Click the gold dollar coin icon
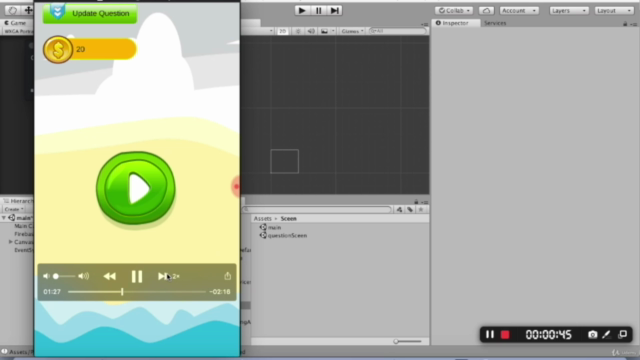640x360 pixels. coord(58,50)
